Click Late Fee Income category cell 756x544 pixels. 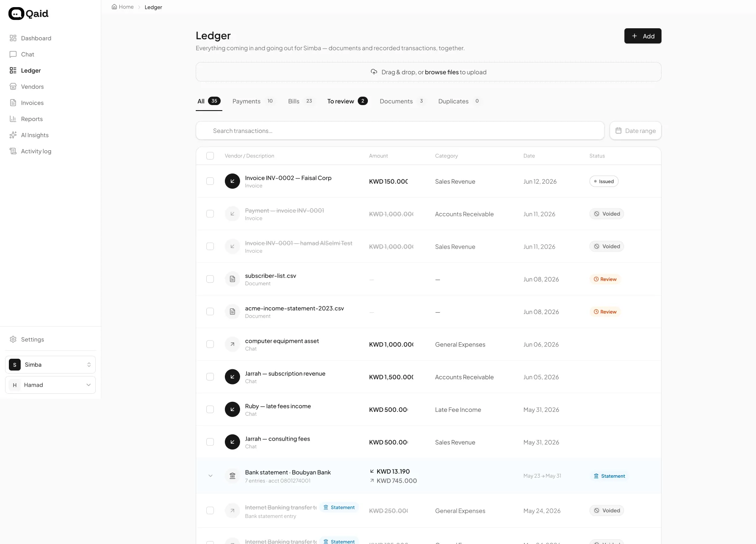coord(458,409)
